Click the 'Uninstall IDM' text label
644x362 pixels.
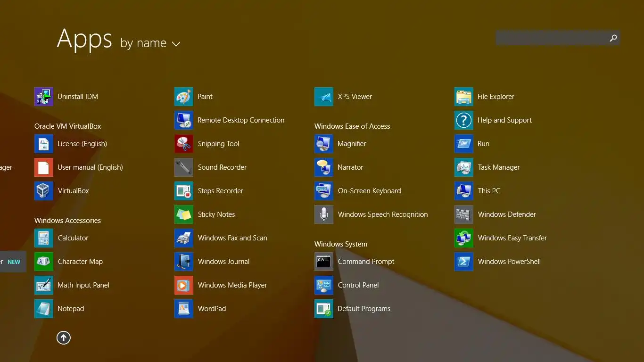[x=78, y=97]
